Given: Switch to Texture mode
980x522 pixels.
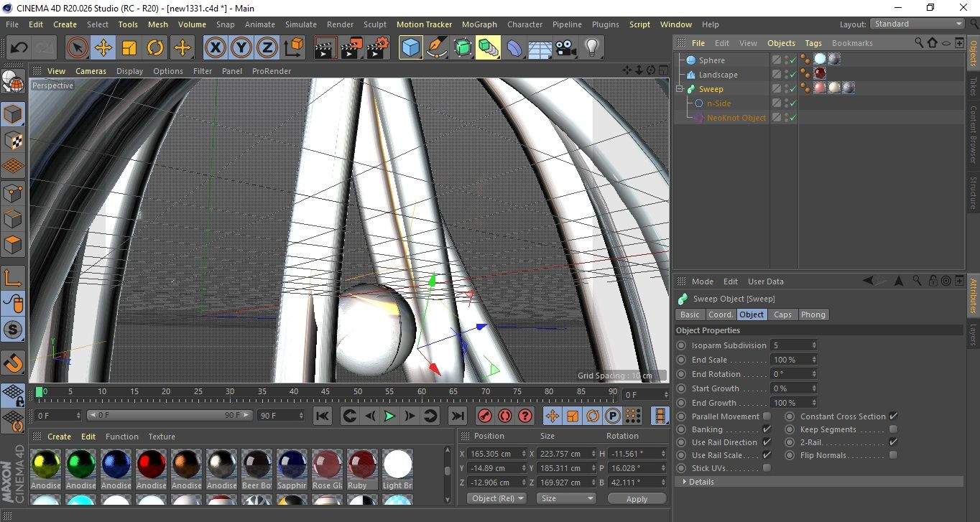Looking at the screenshot, I should tap(14, 139).
